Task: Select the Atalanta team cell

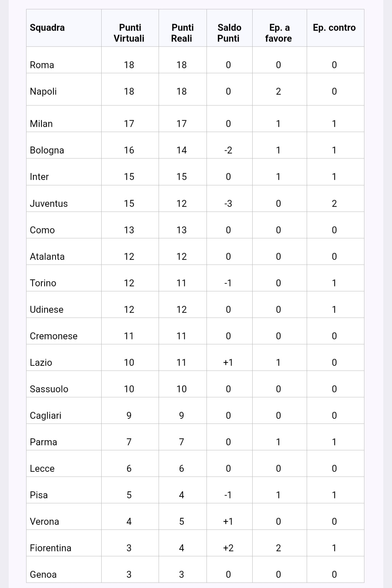Action: tap(47, 257)
